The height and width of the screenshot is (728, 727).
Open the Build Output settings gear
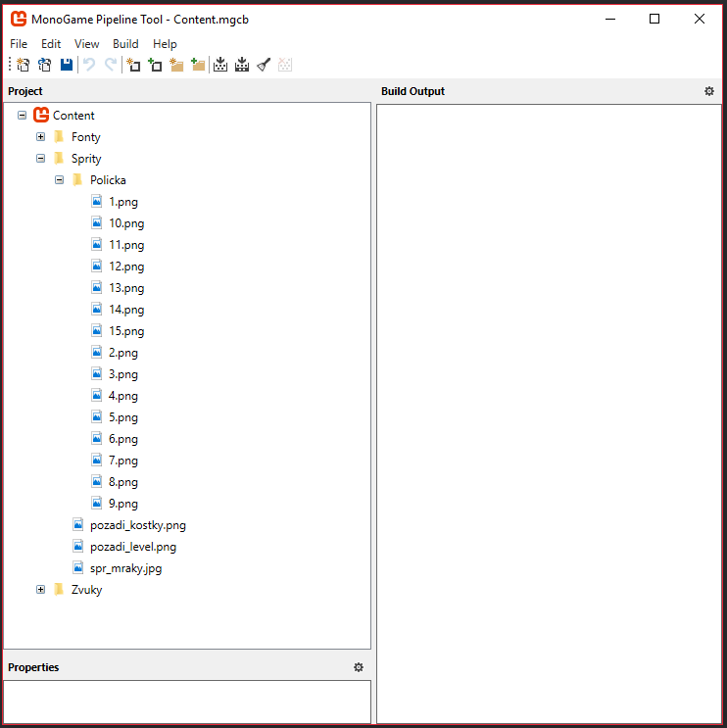pos(709,91)
